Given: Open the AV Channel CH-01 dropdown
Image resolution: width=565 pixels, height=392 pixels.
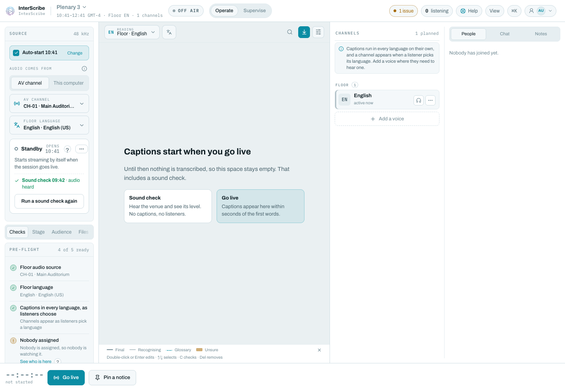Looking at the screenshot, I should tap(49, 103).
